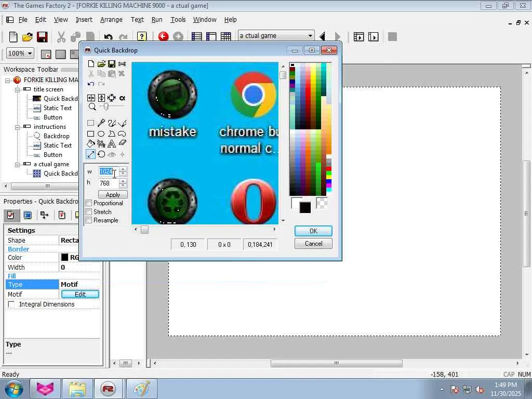
Task: Click OK in the Quick Backdrop dialog
Action: (x=313, y=231)
